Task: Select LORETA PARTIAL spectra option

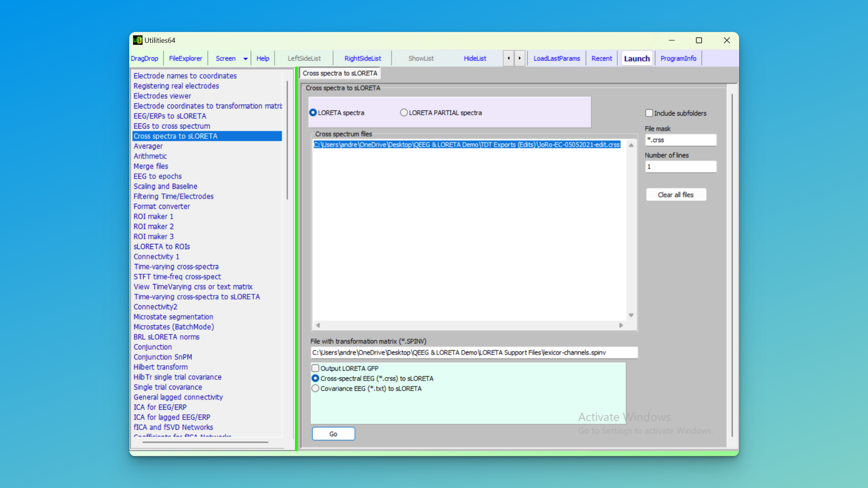Action: point(404,113)
